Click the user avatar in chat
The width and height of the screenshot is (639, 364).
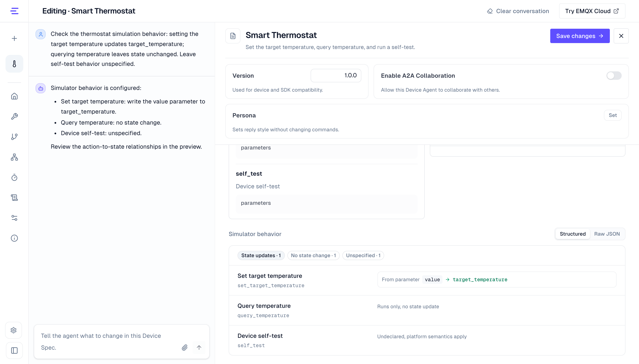(41, 34)
